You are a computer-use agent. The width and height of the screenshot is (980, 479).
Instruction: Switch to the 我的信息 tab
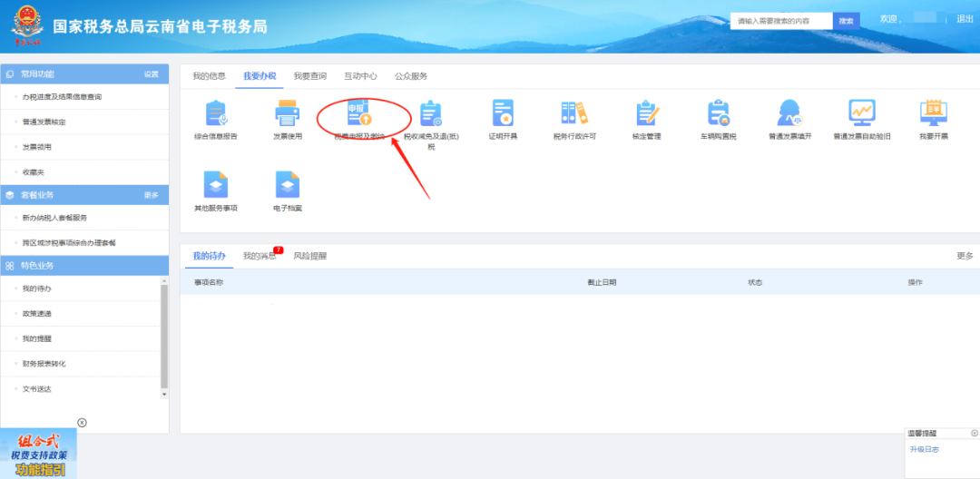(x=210, y=76)
